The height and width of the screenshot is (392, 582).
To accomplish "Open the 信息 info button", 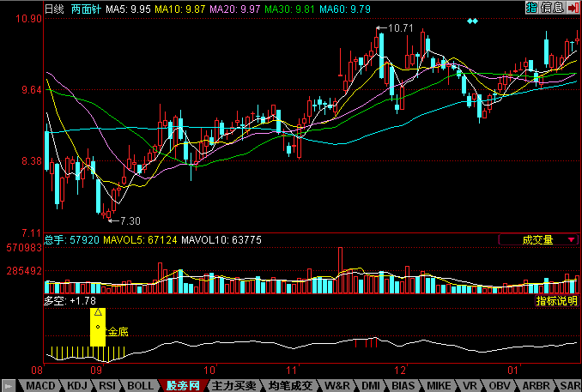I will pyautogui.click(x=552, y=7).
